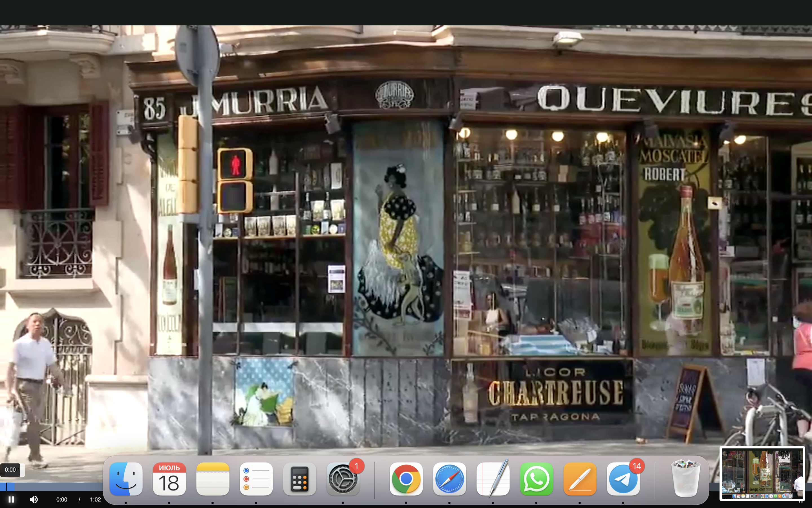Open Finder from the Dock
Image resolution: width=812 pixels, height=508 pixels.
click(126, 479)
